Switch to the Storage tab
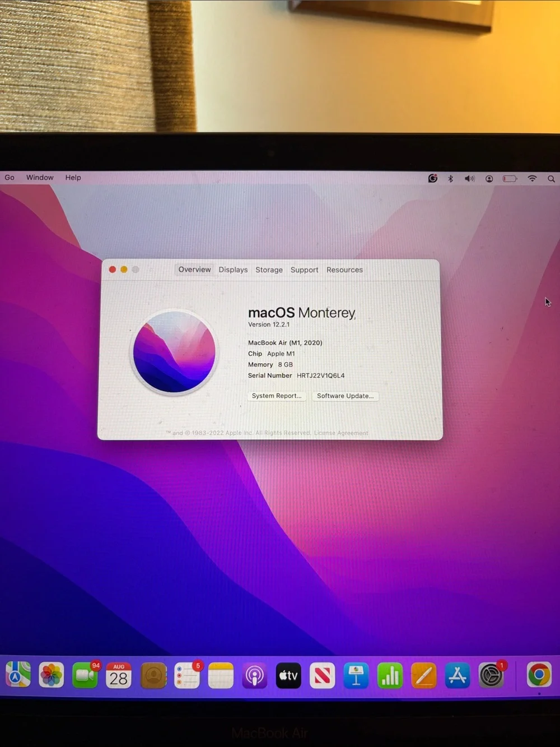The width and height of the screenshot is (560, 747). tap(269, 270)
